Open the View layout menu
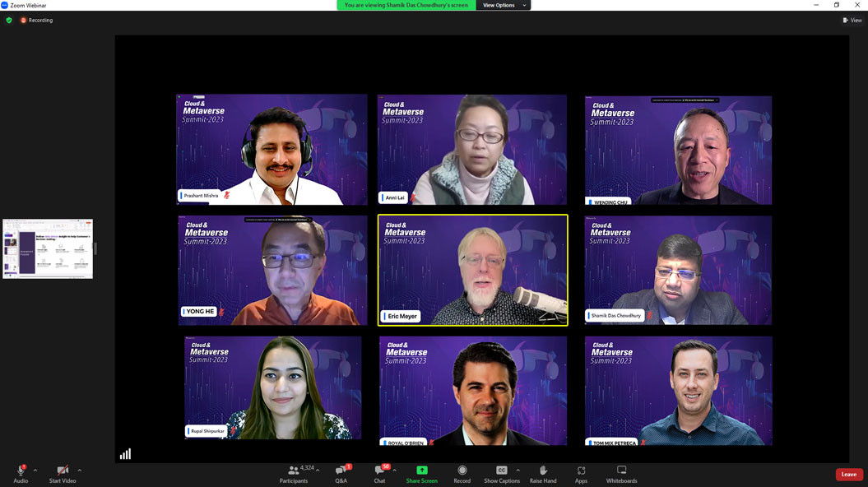Screen dimensions: 868x487 click(x=852, y=20)
